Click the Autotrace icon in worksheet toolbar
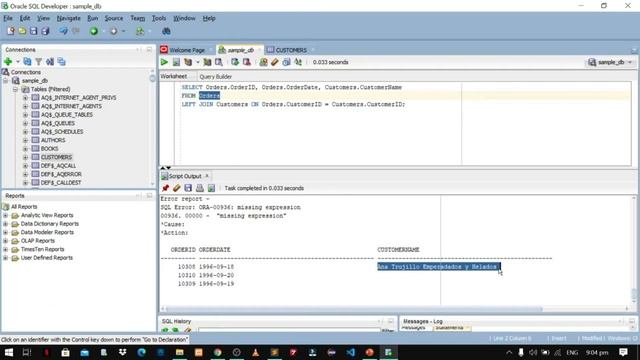Screen dimensions: 640x360 pos(207,62)
